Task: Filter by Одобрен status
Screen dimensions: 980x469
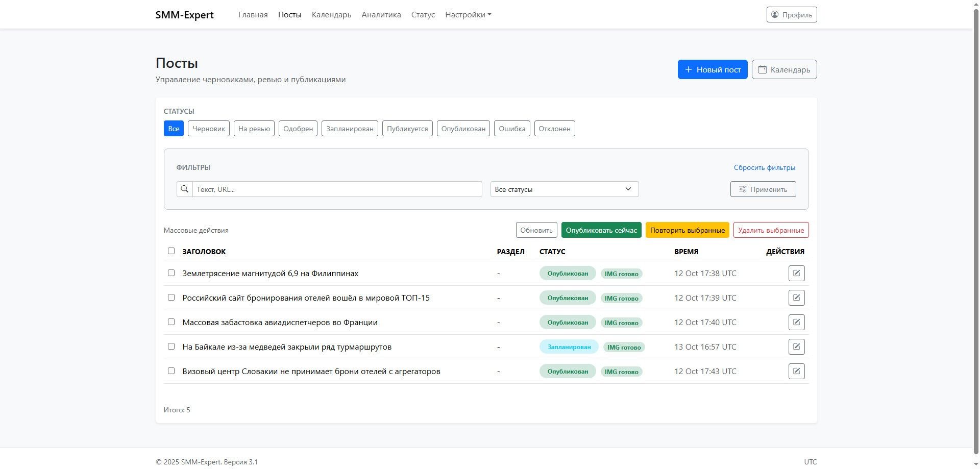Action: coord(298,129)
